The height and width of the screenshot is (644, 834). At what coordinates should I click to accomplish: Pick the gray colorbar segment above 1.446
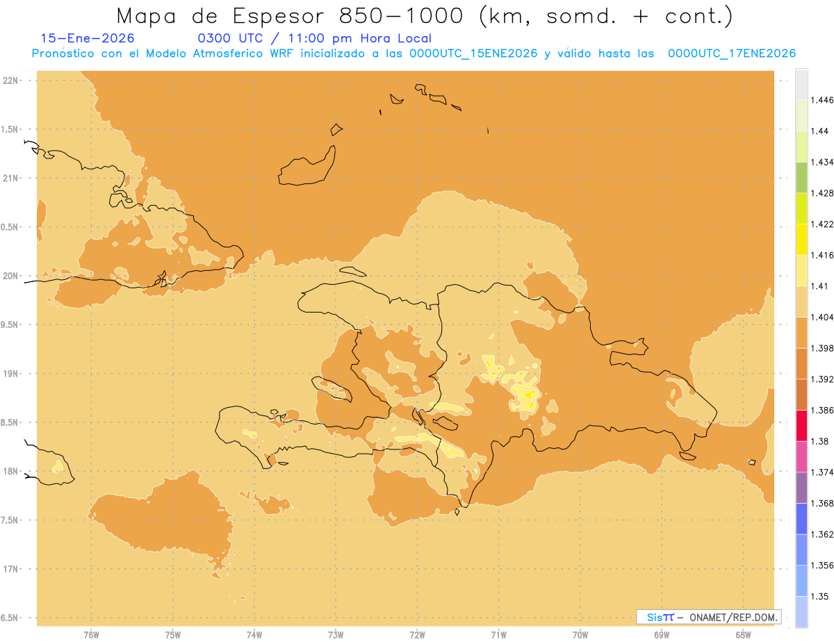click(801, 84)
